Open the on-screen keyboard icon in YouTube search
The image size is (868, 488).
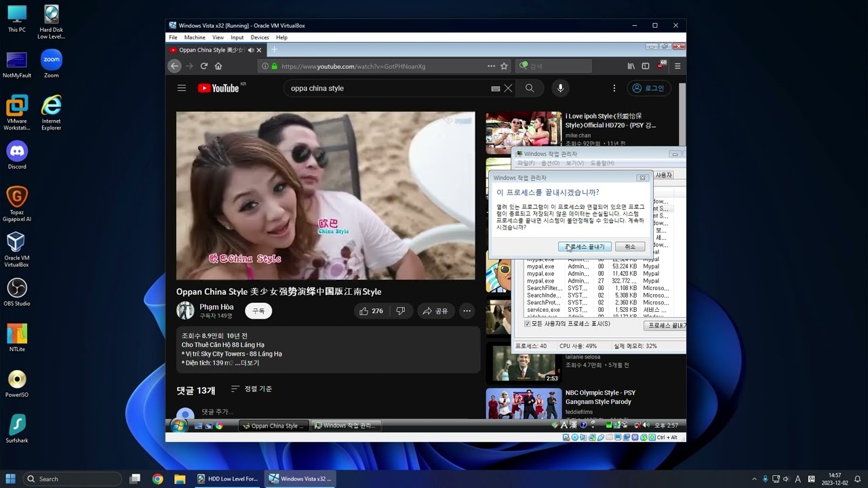(x=496, y=88)
